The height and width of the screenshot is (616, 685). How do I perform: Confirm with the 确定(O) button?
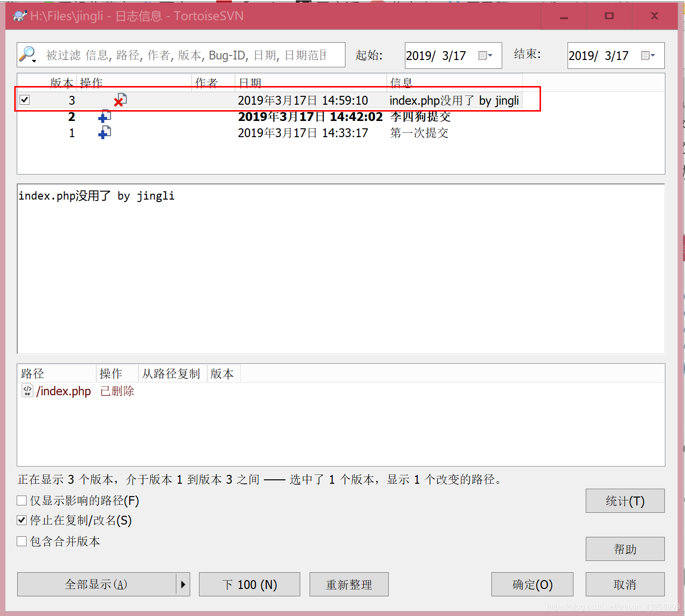(532, 585)
